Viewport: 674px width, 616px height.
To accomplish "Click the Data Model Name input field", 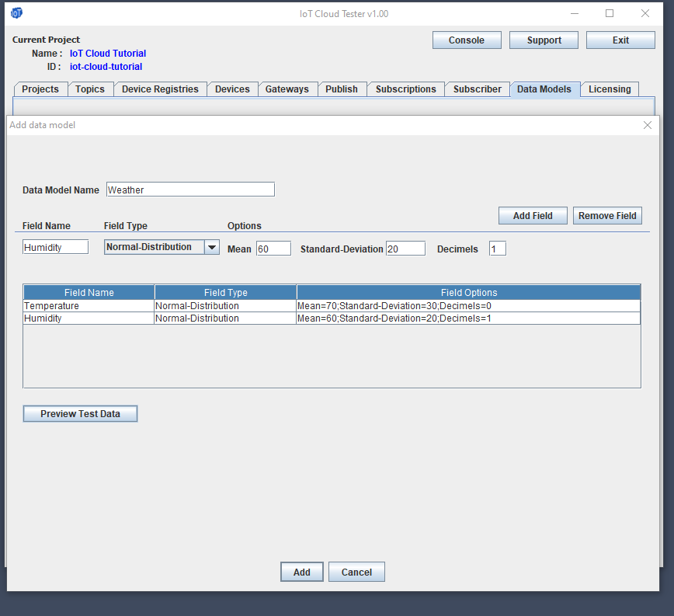I will 190,190.
